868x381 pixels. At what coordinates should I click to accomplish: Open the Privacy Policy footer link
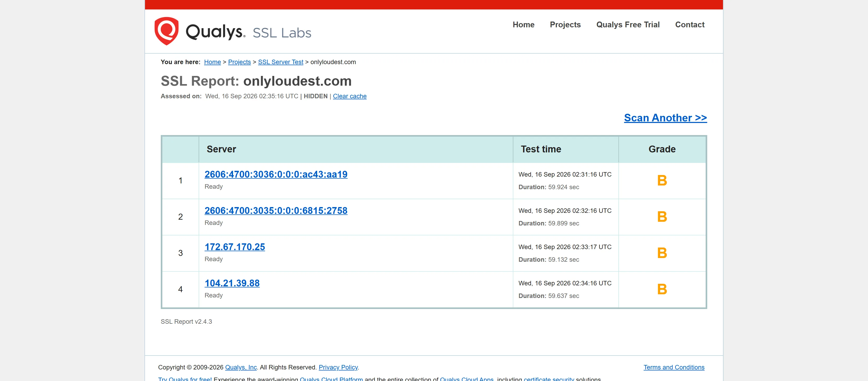click(338, 368)
